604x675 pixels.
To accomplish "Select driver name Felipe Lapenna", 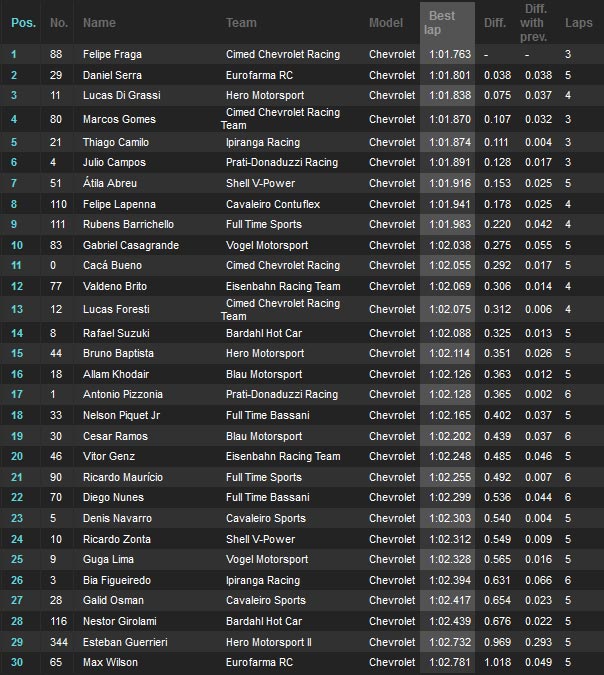I will [x=119, y=204].
